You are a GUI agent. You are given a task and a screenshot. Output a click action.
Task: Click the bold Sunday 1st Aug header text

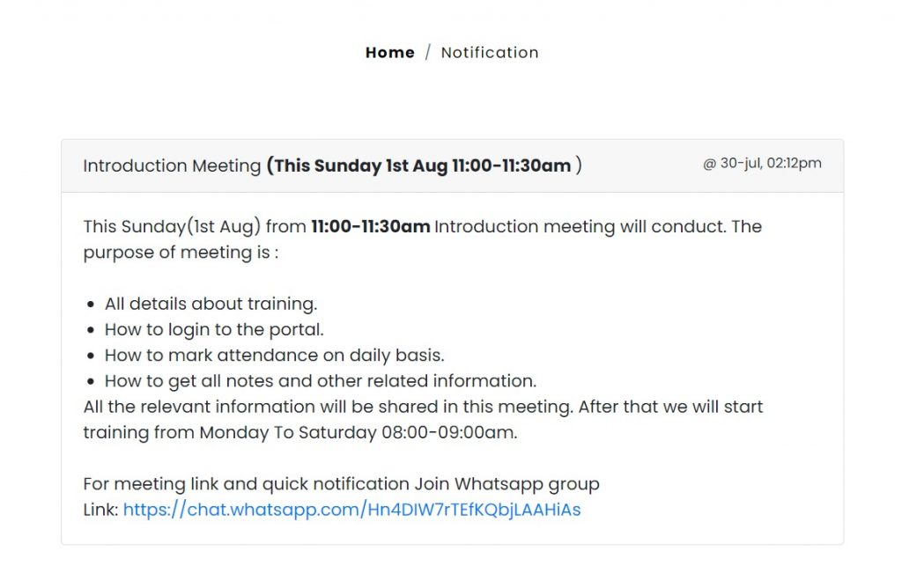coord(424,165)
